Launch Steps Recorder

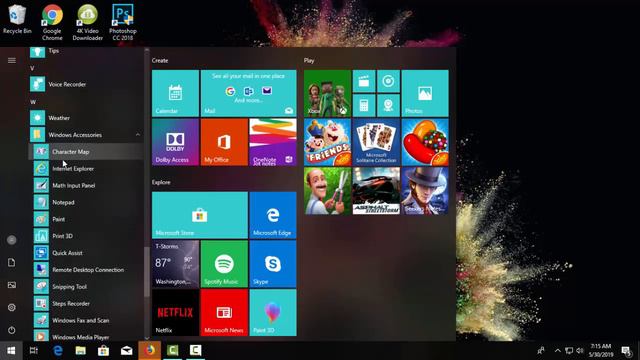coord(86,303)
